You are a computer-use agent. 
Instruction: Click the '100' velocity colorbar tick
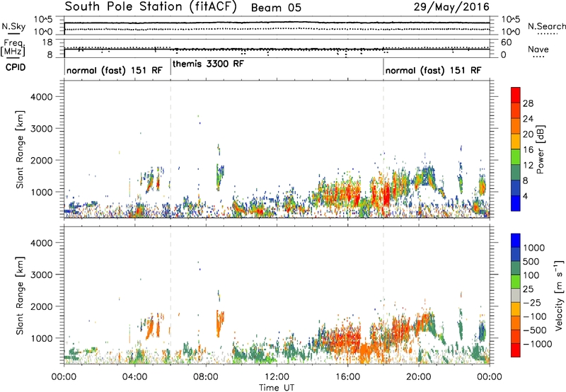click(531, 275)
